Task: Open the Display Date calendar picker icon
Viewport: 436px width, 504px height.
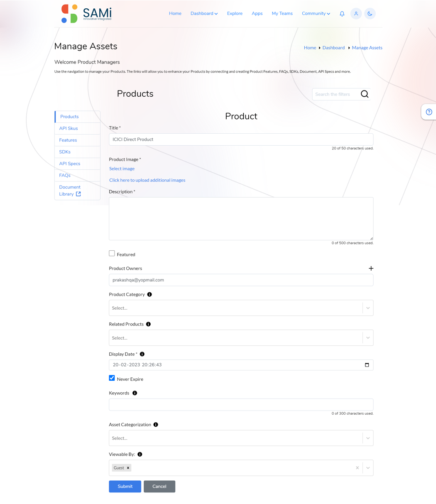Action: click(367, 365)
